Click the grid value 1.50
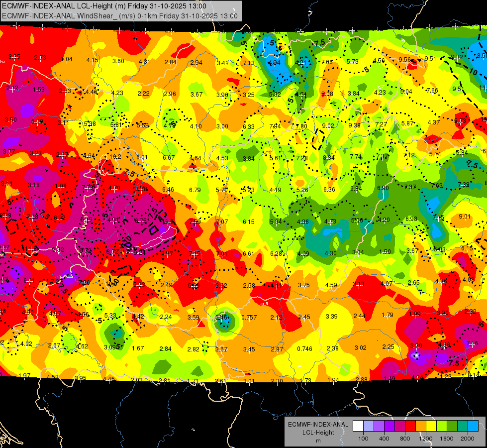This screenshot has width=487, height=448. point(385,251)
